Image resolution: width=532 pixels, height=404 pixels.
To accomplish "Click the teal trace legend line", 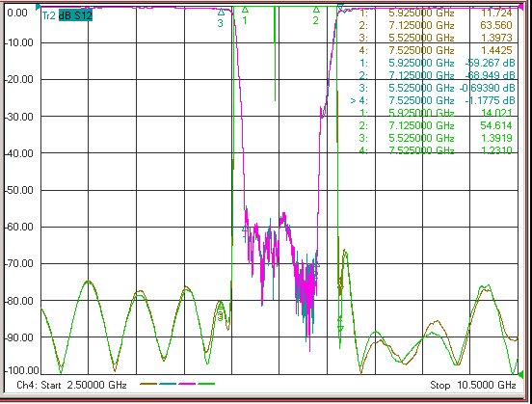I will pos(168,384).
